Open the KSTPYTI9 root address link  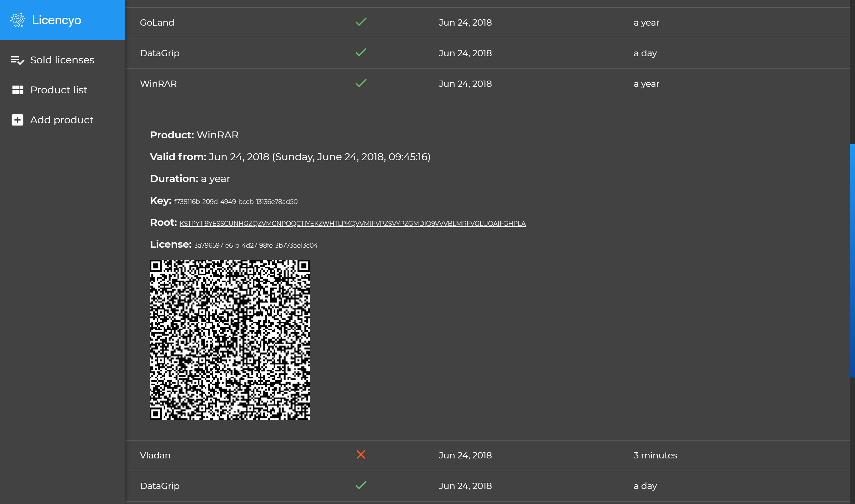pyautogui.click(x=352, y=224)
